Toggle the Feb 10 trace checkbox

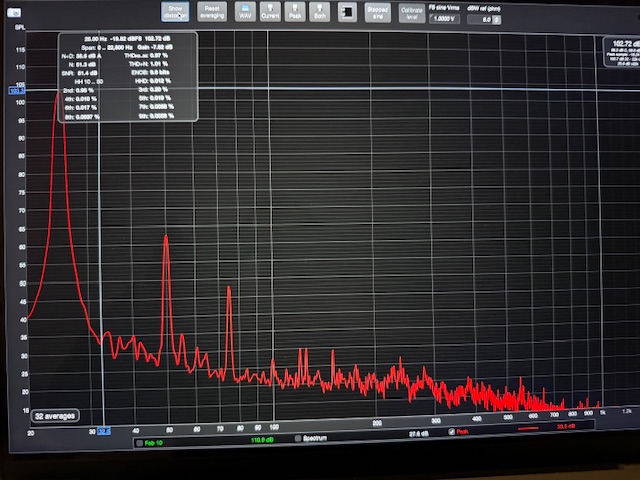click(138, 441)
